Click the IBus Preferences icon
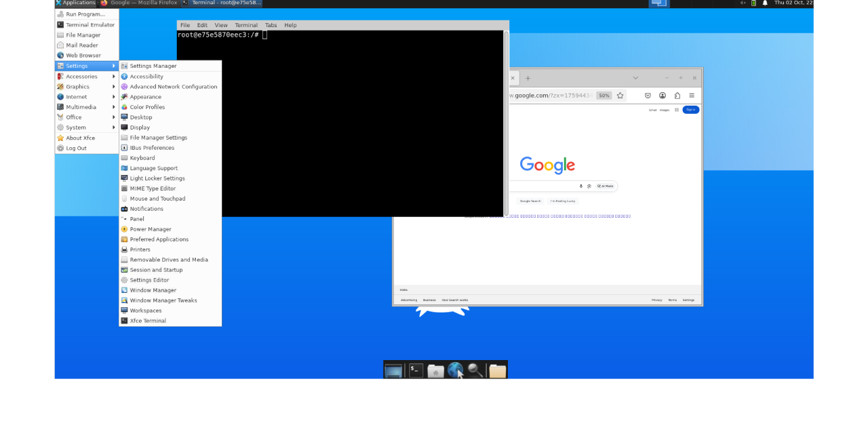Screen dimensions: 868x434 coord(124,148)
